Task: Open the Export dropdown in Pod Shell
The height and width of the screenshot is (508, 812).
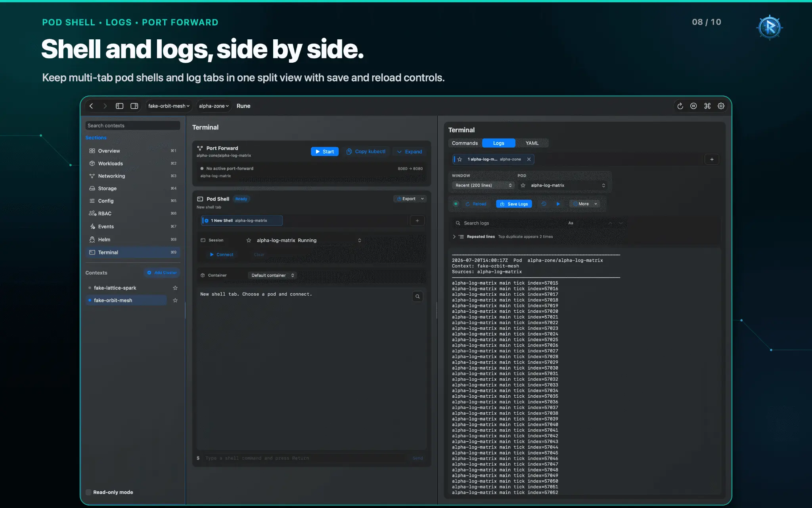Action: 410,199
